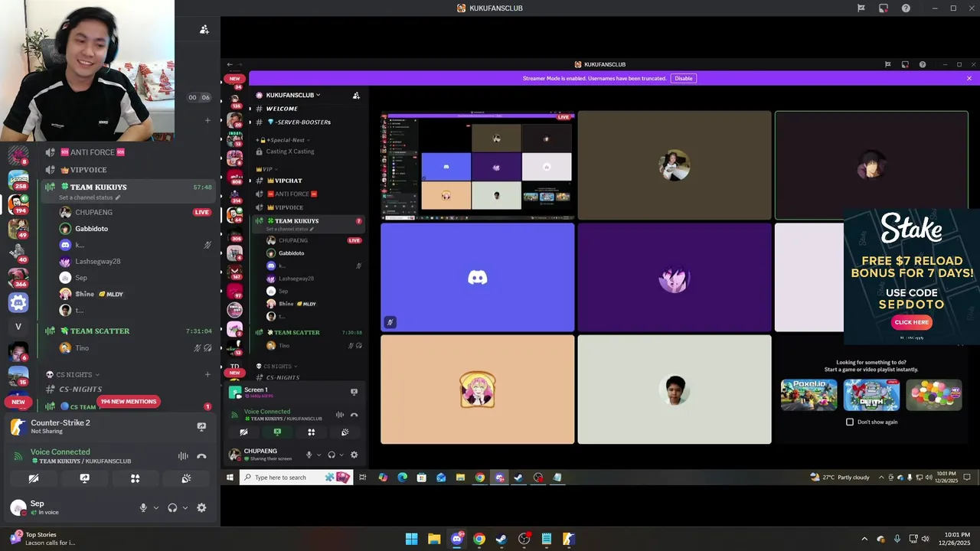
Task: Open the V server in outer server list
Action: coord(18,327)
